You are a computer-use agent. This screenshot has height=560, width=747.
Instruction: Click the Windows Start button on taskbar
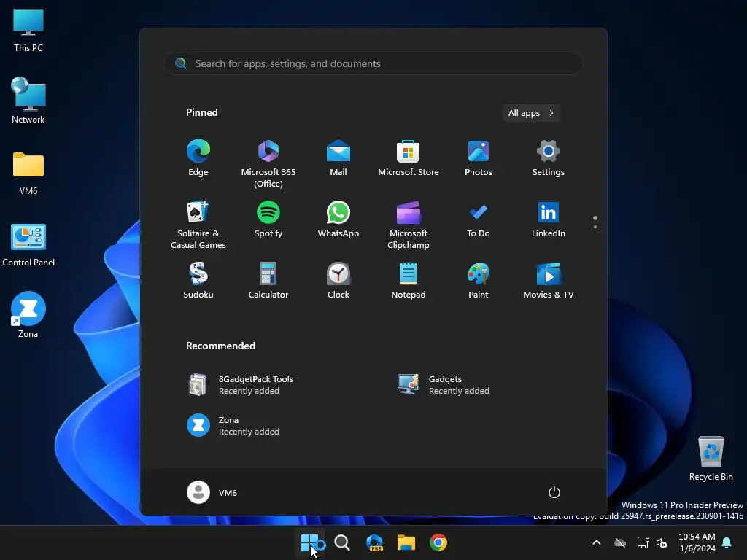pos(310,542)
